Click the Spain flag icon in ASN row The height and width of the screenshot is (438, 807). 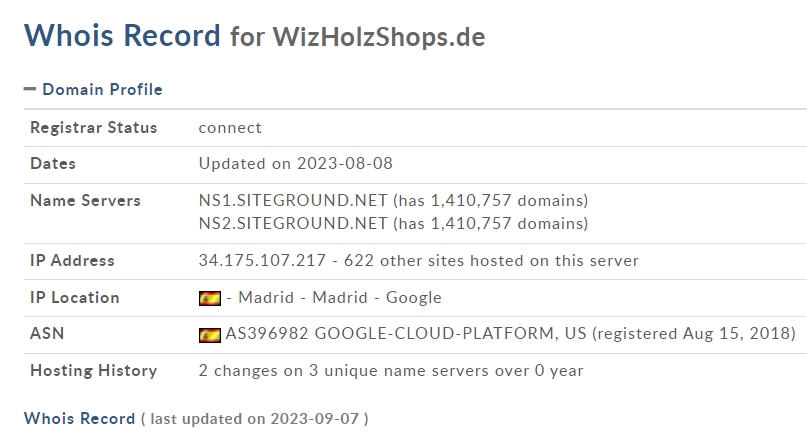coord(210,335)
